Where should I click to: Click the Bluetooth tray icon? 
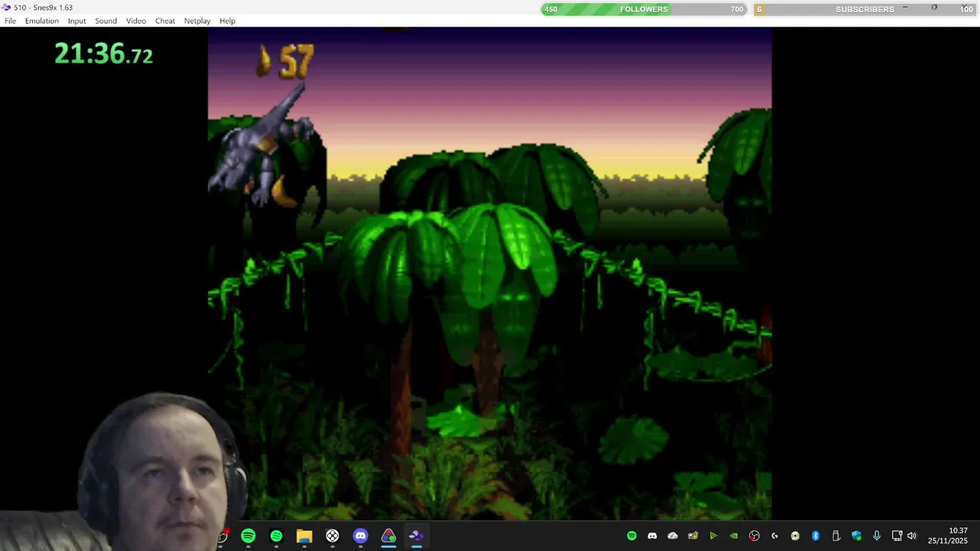[x=815, y=536]
